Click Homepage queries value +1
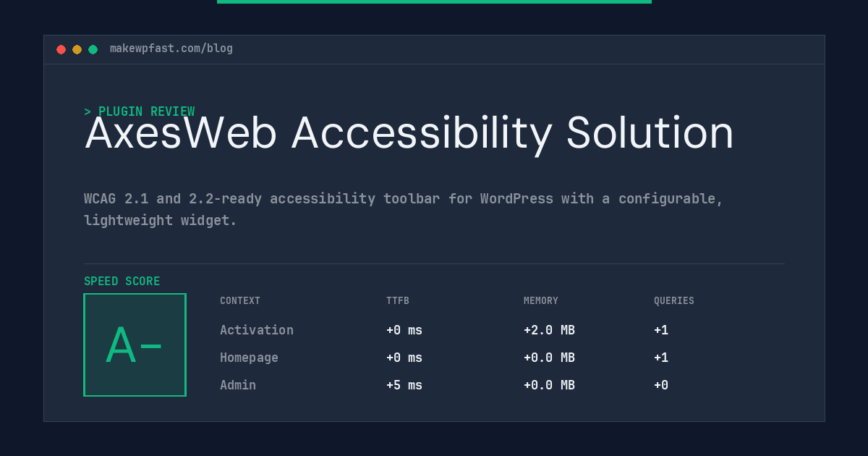This screenshot has width=868, height=456. [661, 358]
